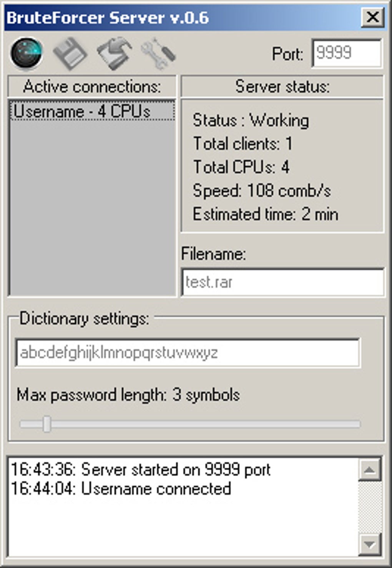392x568 pixels.
Task: Click the floppy disk save icon
Action: click(70, 54)
